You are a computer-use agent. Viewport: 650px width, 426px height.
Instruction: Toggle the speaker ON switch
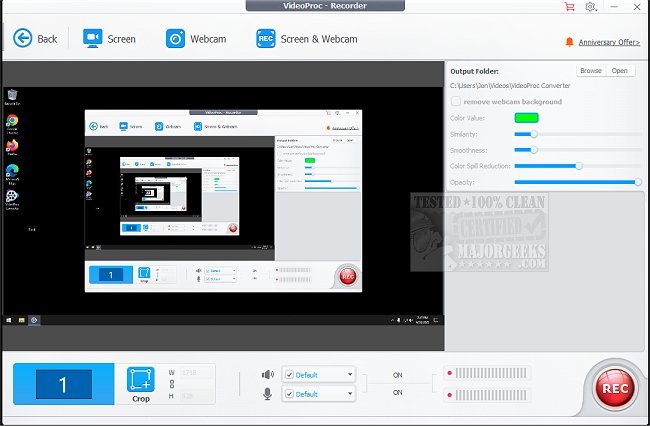pyautogui.click(x=398, y=375)
